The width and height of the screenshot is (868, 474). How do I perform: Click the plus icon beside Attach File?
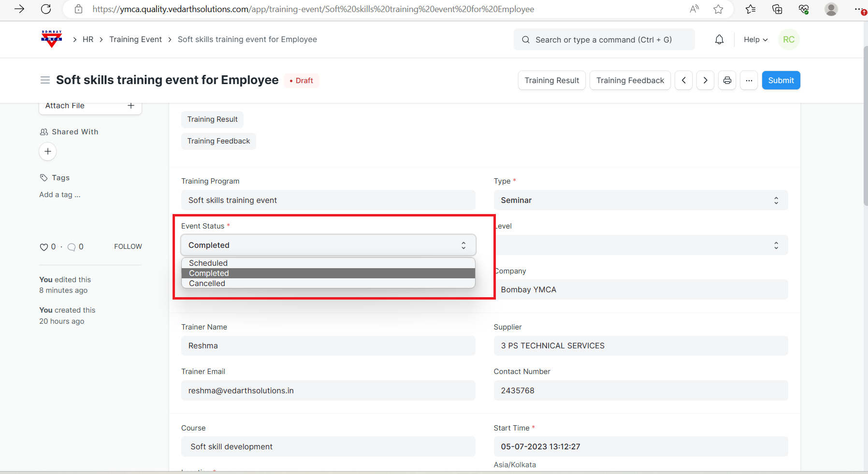tap(130, 105)
